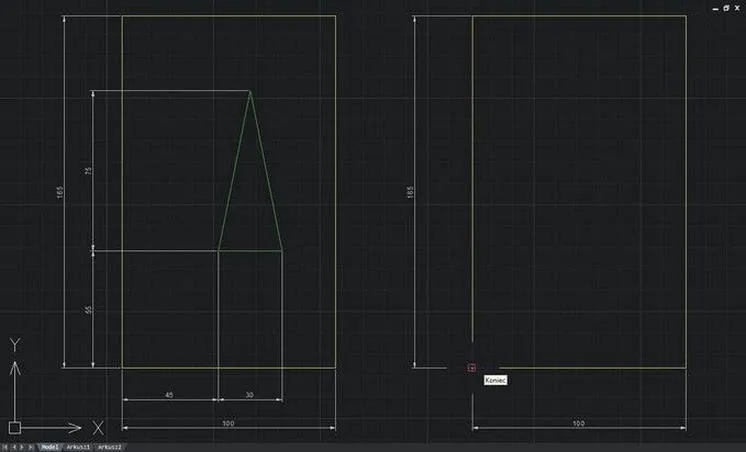Click the red Koniec endpoint snap marker
Viewport: 746px width, 452px height.
(471, 367)
